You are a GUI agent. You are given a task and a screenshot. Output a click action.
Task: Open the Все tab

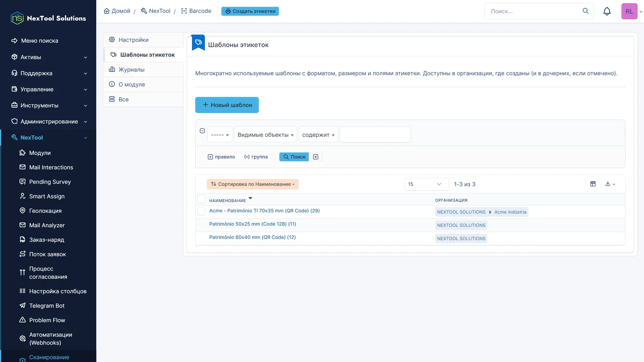143,99
